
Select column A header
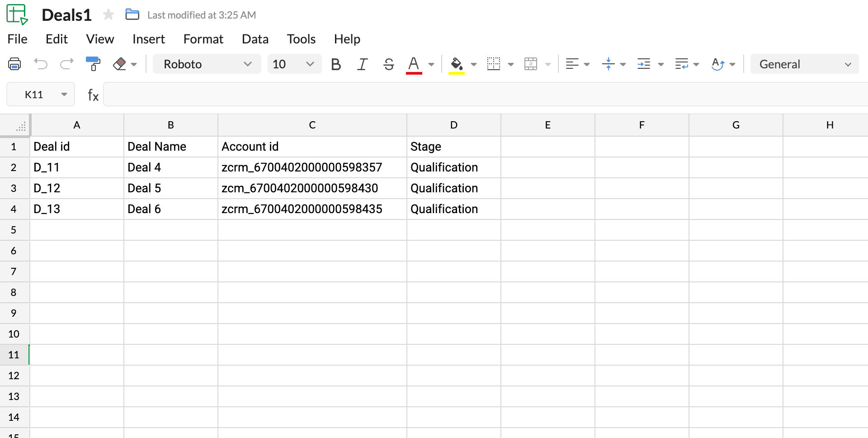[x=77, y=125]
